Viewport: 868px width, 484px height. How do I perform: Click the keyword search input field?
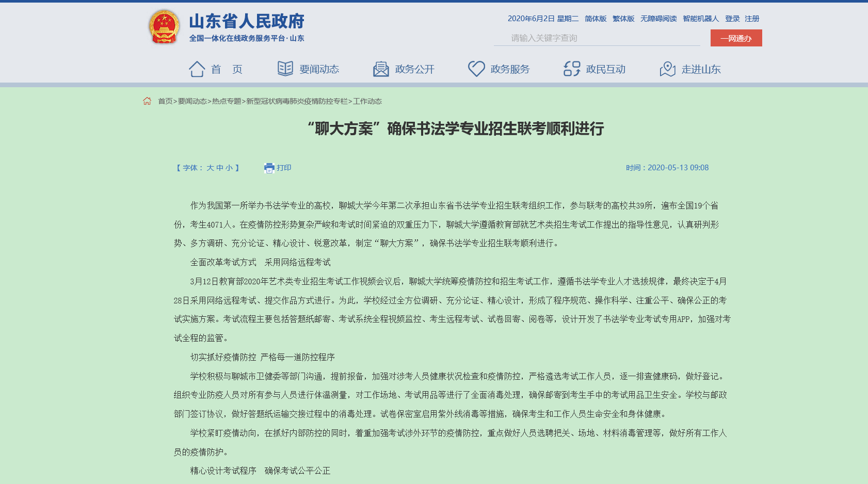tap(597, 38)
